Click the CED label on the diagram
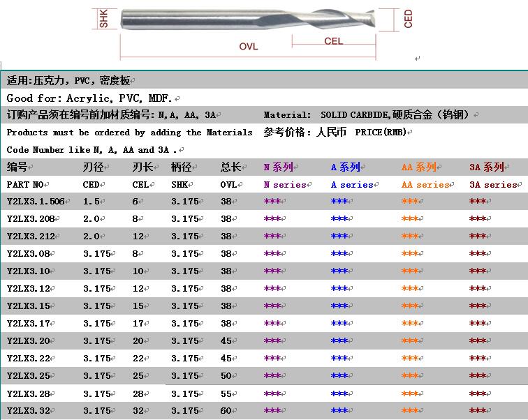This screenshot has width=528, height=420. pyautogui.click(x=408, y=19)
